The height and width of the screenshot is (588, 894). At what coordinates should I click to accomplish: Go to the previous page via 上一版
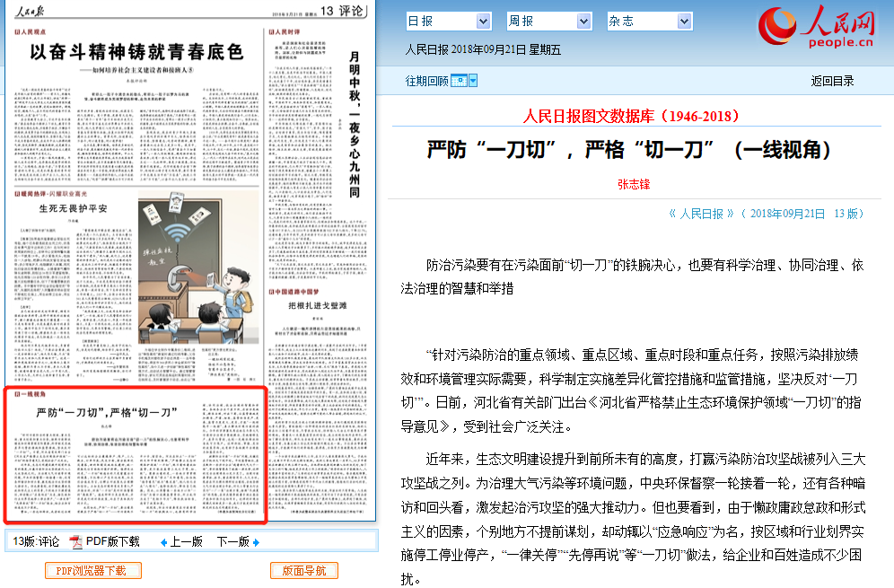coord(186,541)
